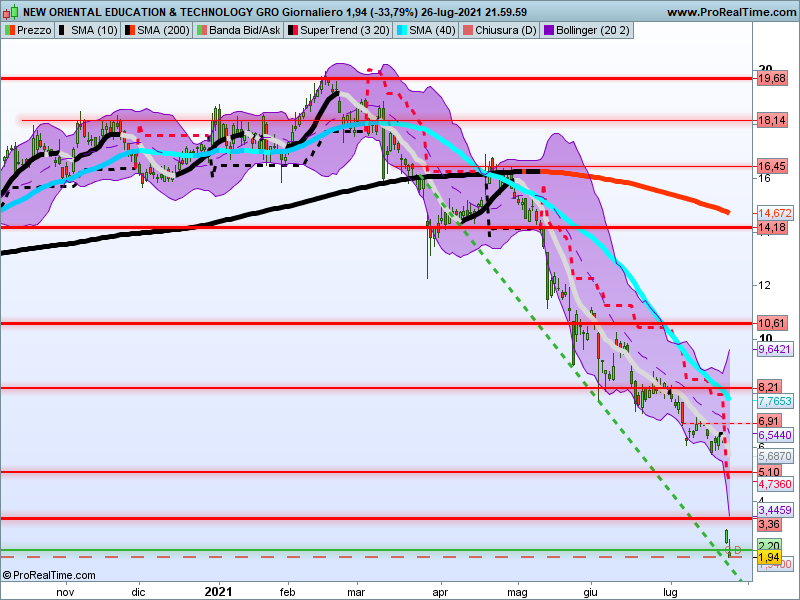Select the 5,10 price level label

[769, 471]
